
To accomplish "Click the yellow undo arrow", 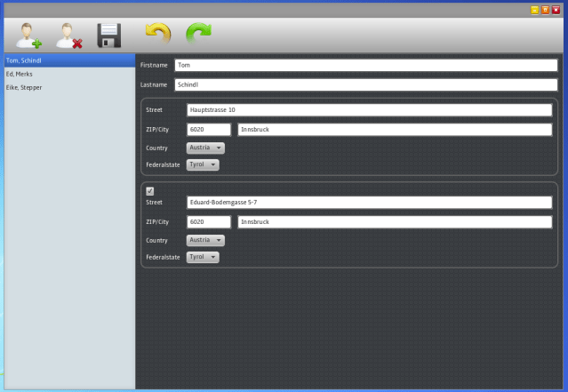I will 158,33.
